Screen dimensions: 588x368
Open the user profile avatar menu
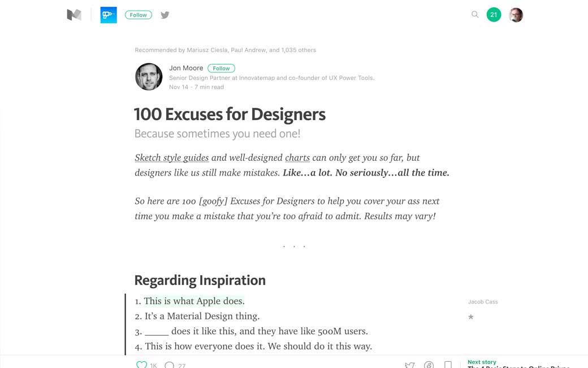[516, 15]
